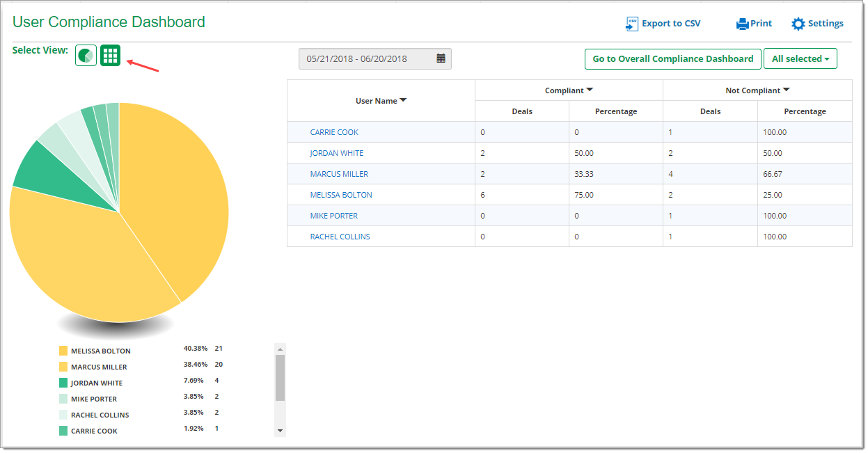
Task: Click Marcus Miller's 66.67 not compliant percentage
Action: click(773, 174)
